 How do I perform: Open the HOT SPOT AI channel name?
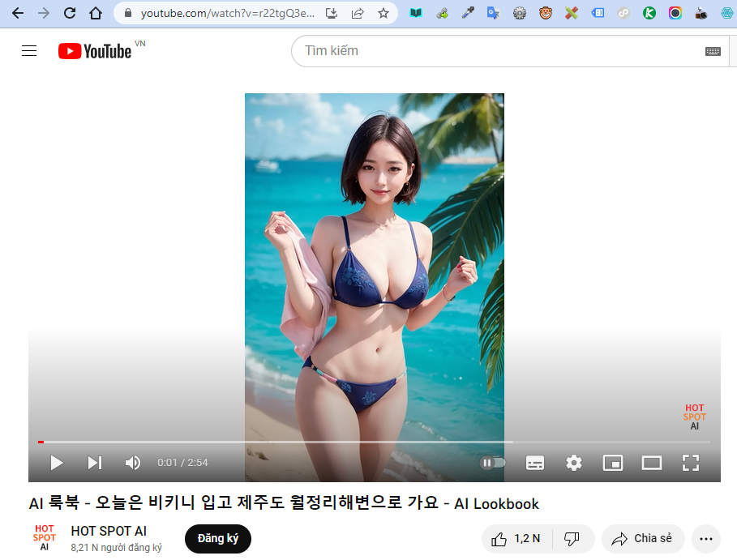(x=109, y=532)
